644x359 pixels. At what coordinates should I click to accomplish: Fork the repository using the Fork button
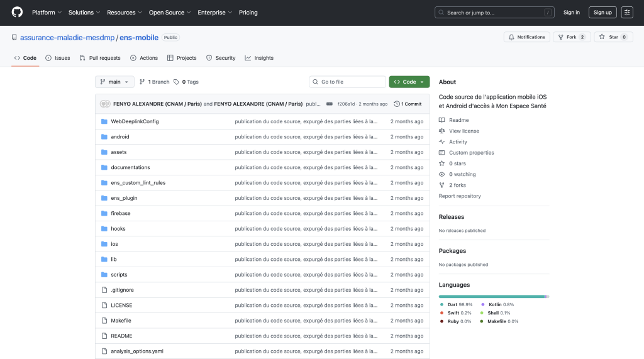point(571,37)
